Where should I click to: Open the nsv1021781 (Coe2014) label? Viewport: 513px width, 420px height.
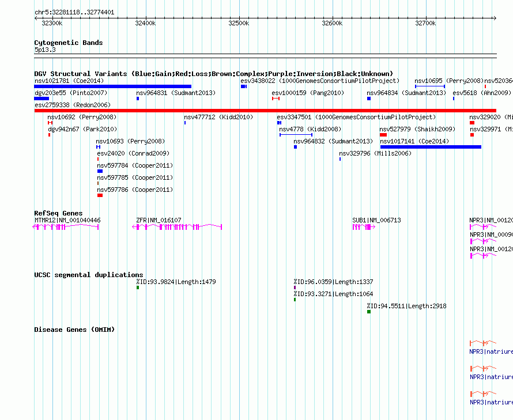tap(69, 81)
